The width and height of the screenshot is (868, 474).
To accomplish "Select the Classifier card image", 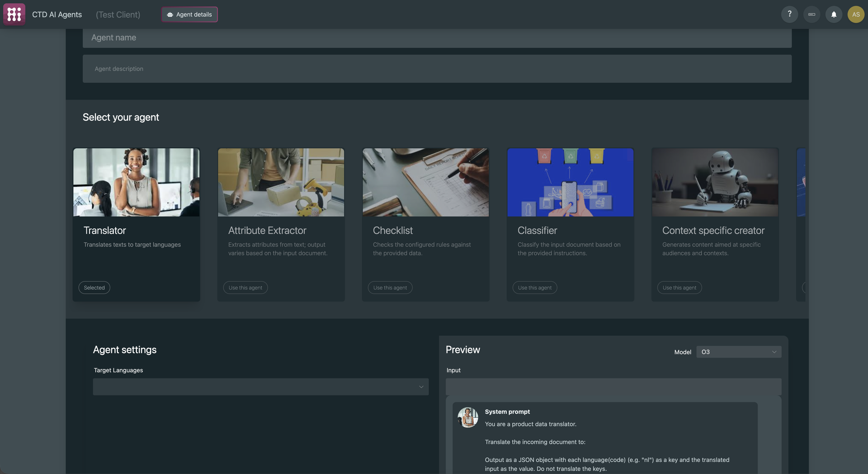I will (x=570, y=182).
